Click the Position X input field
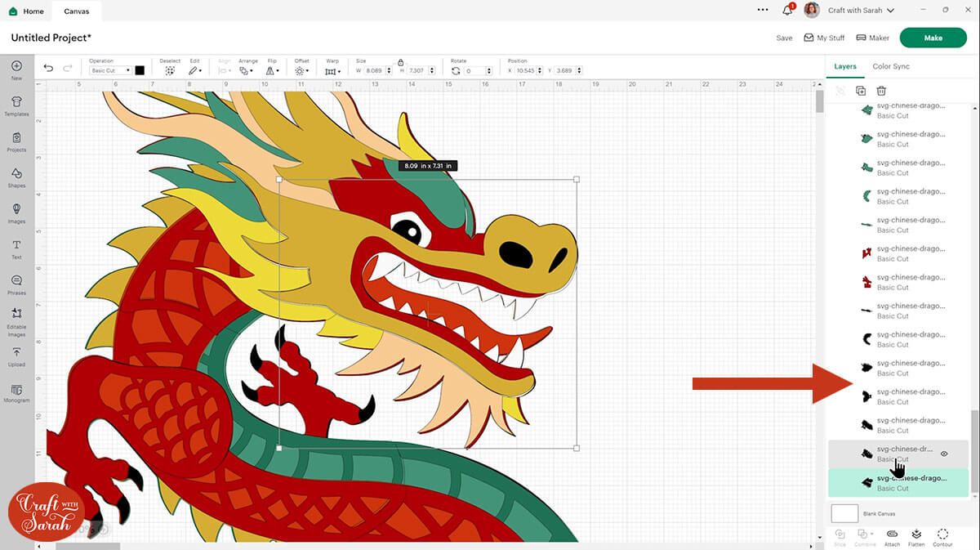The width and height of the screenshot is (980, 550). point(527,71)
